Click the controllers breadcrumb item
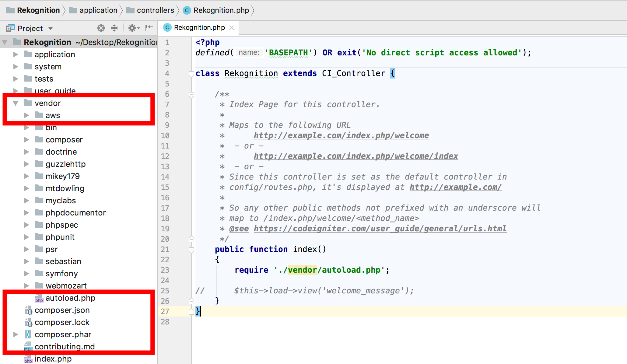 [155, 10]
